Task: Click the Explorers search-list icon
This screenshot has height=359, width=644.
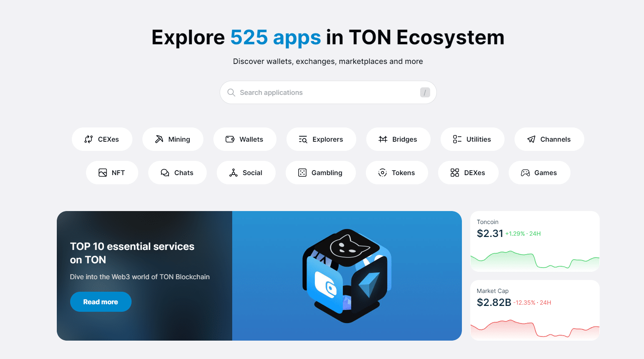Action: pos(303,139)
